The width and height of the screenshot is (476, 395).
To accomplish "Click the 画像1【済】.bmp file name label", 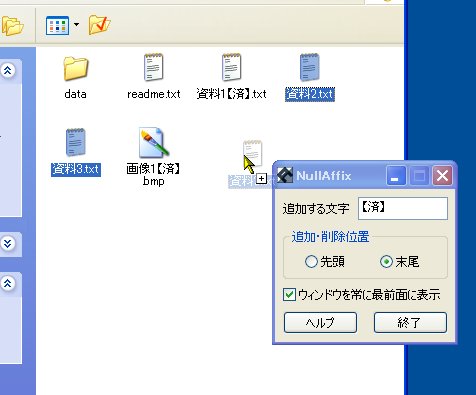I will pos(153,175).
